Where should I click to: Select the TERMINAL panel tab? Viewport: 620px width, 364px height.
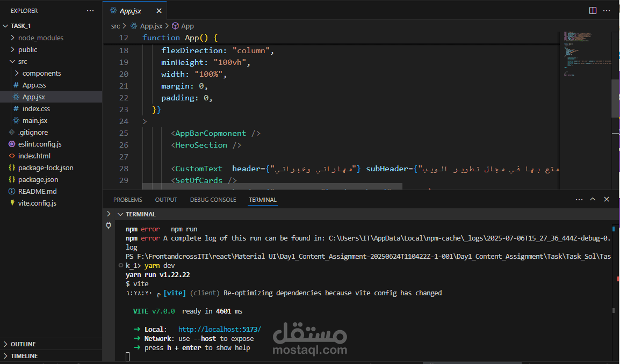(263, 200)
